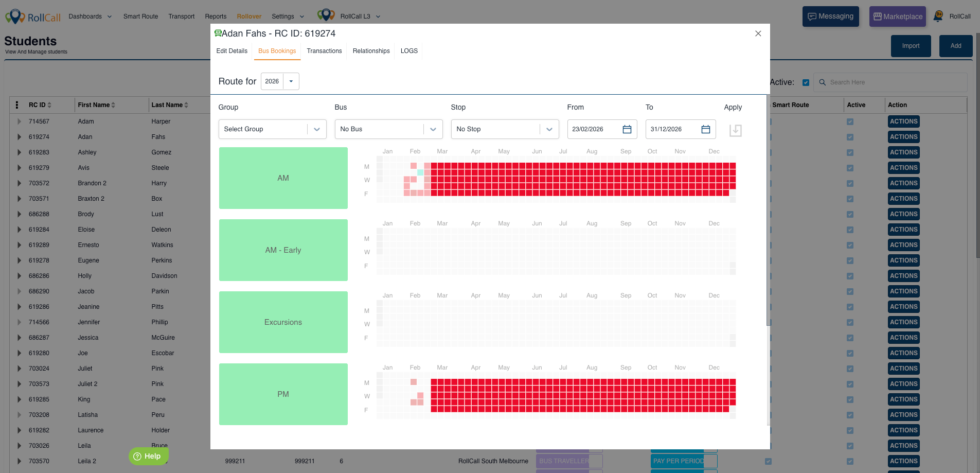The image size is (980, 473).
Task: Click the search magnifier icon
Action: [x=822, y=82]
